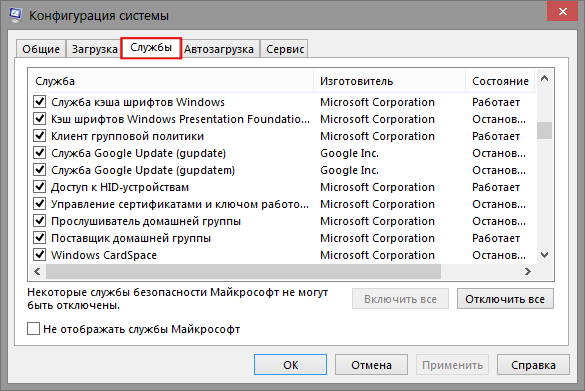Viewport: 585px width, 391px height.
Task: Uncheck Служба Google Update (gupdate)
Action: coord(40,153)
